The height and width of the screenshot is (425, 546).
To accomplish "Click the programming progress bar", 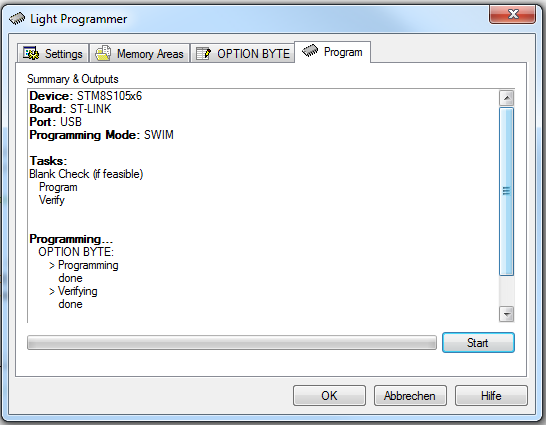I will click(x=232, y=343).
